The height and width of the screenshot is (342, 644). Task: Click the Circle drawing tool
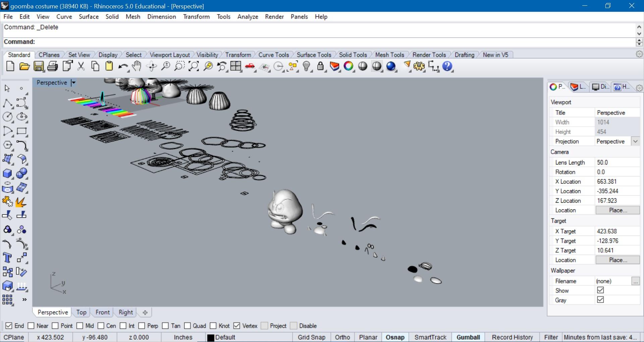tap(7, 117)
